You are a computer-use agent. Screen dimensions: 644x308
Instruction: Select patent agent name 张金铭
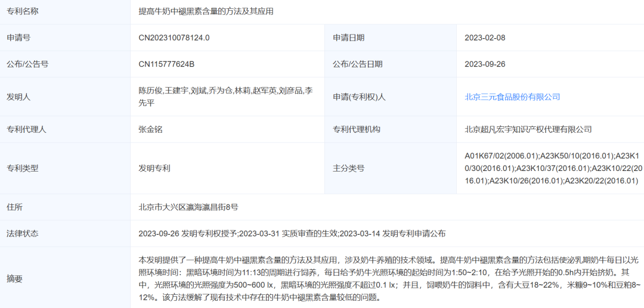(x=150, y=129)
